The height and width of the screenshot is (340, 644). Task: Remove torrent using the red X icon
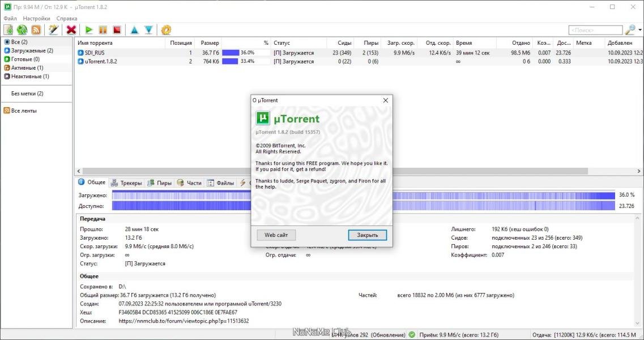coord(71,29)
